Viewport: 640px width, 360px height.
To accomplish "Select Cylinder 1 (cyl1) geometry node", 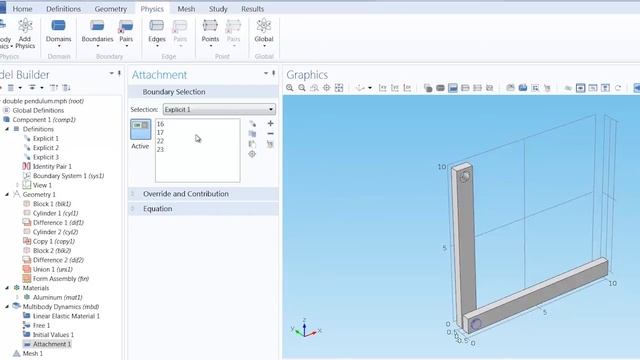I will click(x=56, y=213).
